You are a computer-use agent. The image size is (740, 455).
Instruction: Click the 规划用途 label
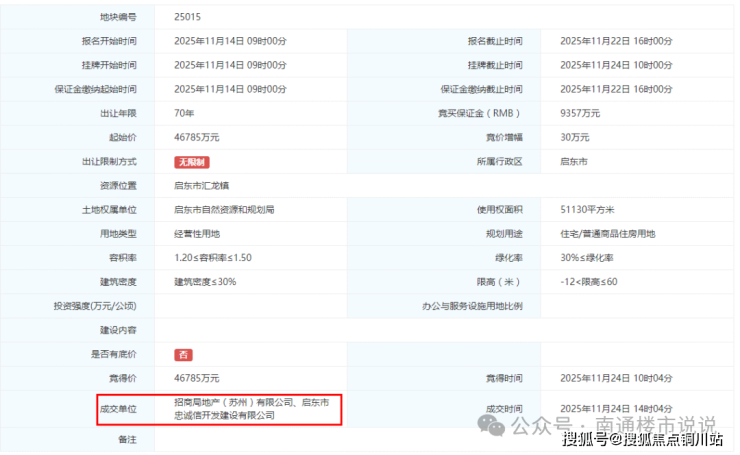(504, 234)
